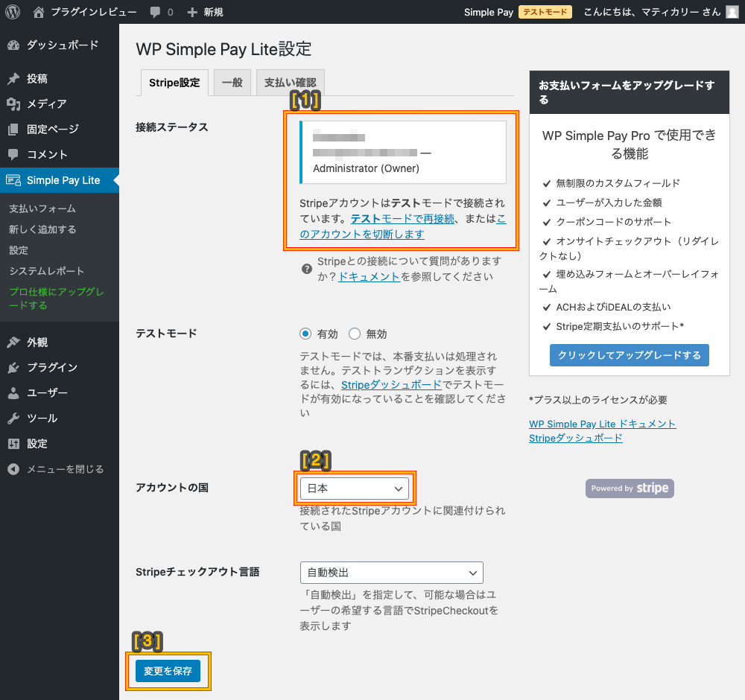Image resolution: width=745 pixels, height=700 pixels.
Task: Click the home icon beside プラグインレビュー
Action: (39, 12)
